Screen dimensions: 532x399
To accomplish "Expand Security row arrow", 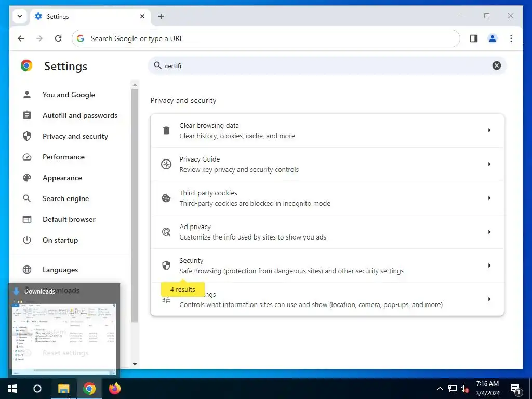I will click(489, 265).
